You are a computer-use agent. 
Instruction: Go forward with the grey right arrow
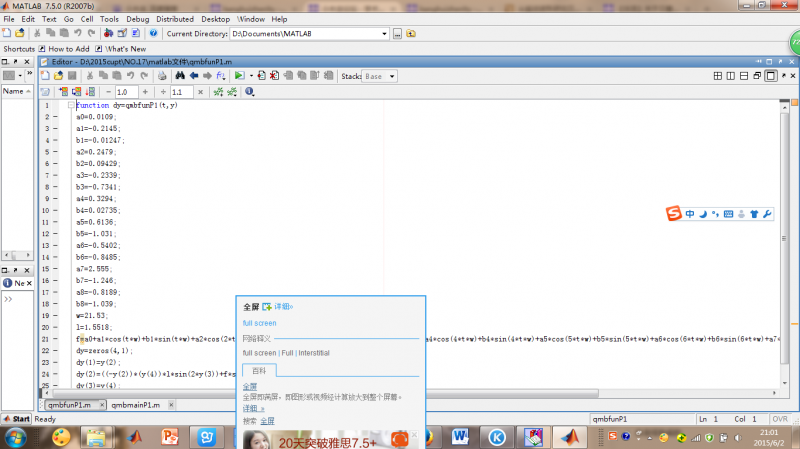pos(207,76)
